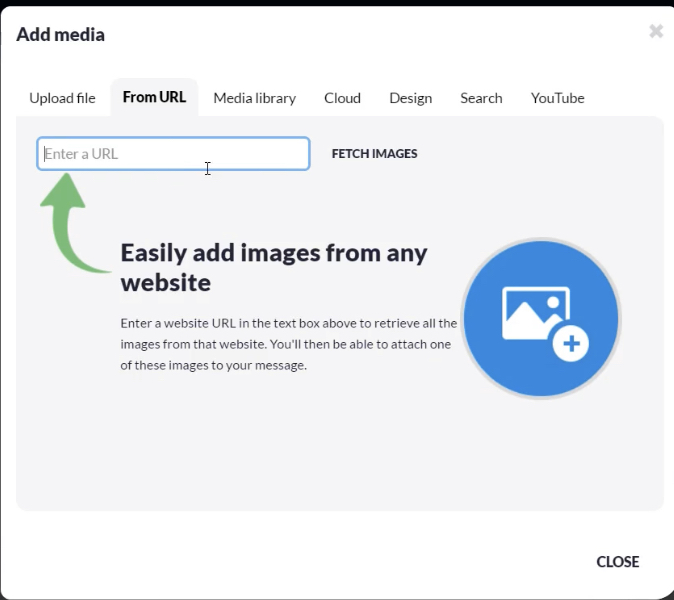Click the empty gray panel area below the description
The image size is (674, 600).
pyautogui.click(x=300, y=450)
